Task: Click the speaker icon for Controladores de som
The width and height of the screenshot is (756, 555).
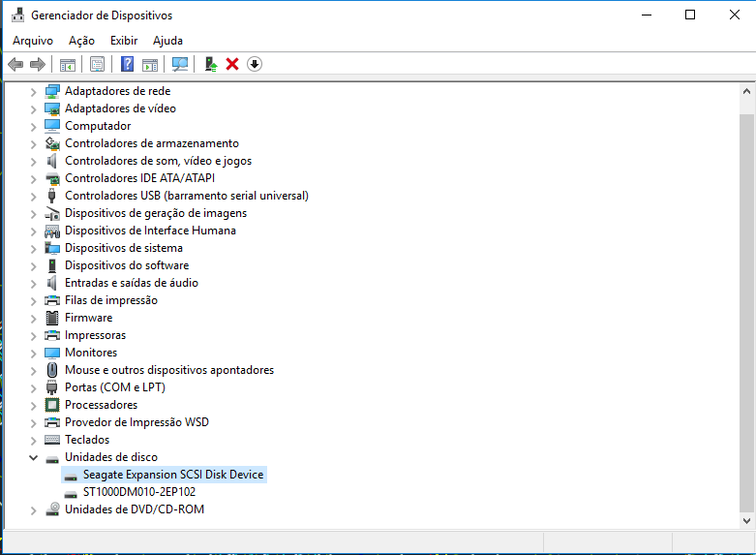Action: pos(52,161)
